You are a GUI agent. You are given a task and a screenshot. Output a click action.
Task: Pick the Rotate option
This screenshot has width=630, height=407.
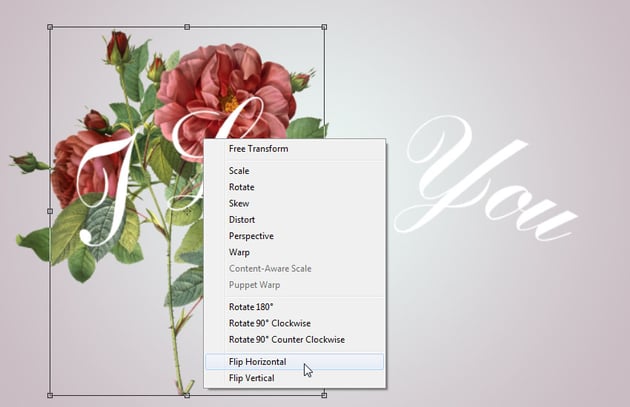point(295,187)
